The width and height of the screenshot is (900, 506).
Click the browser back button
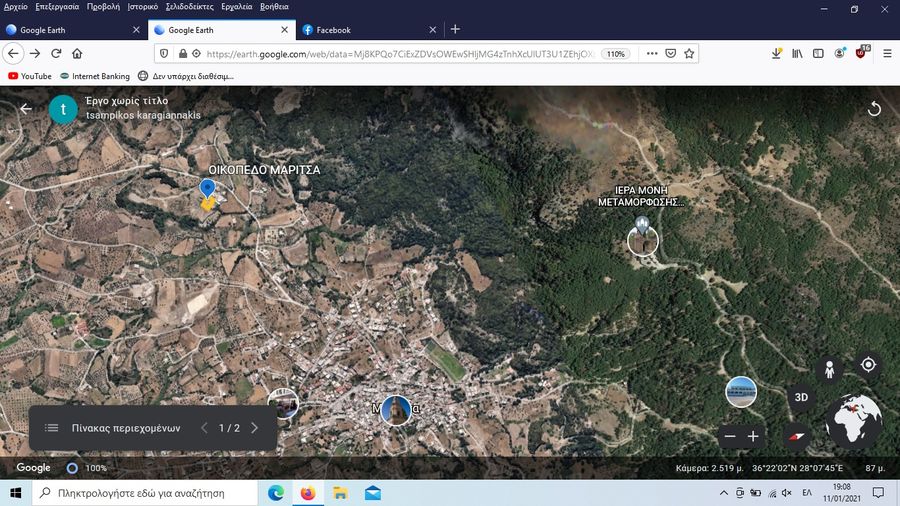pos(13,53)
